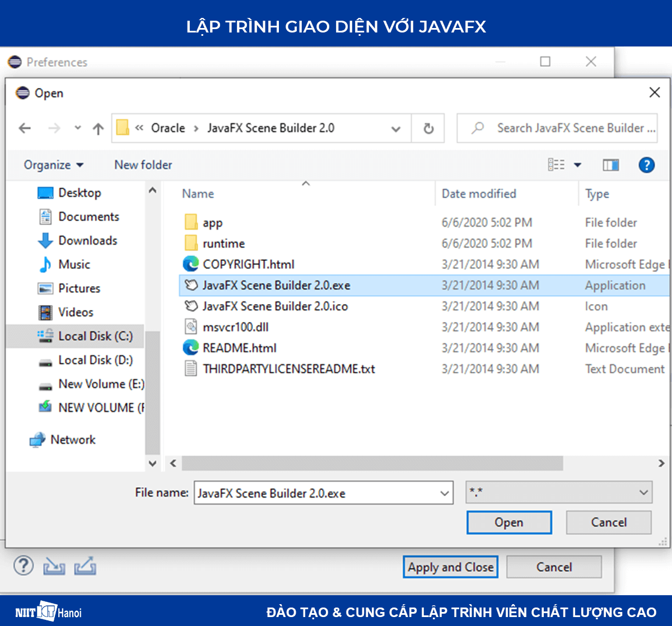Refresh the folder view
The height and width of the screenshot is (626, 672).
[428, 128]
